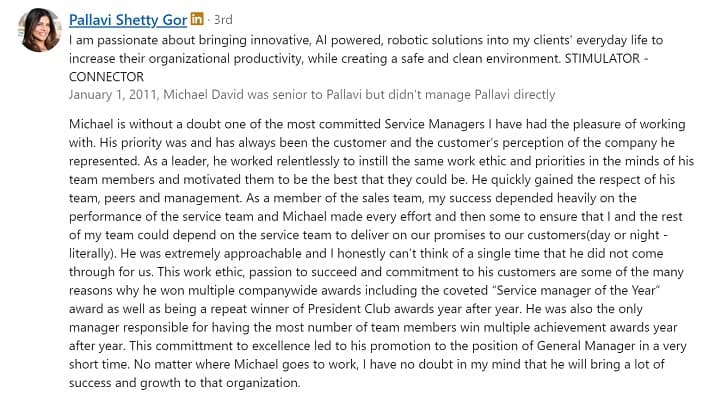Viewport: 715px width, 394px height.
Task: Click the word 'CONNECTOR' in headline
Action: click(106, 77)
